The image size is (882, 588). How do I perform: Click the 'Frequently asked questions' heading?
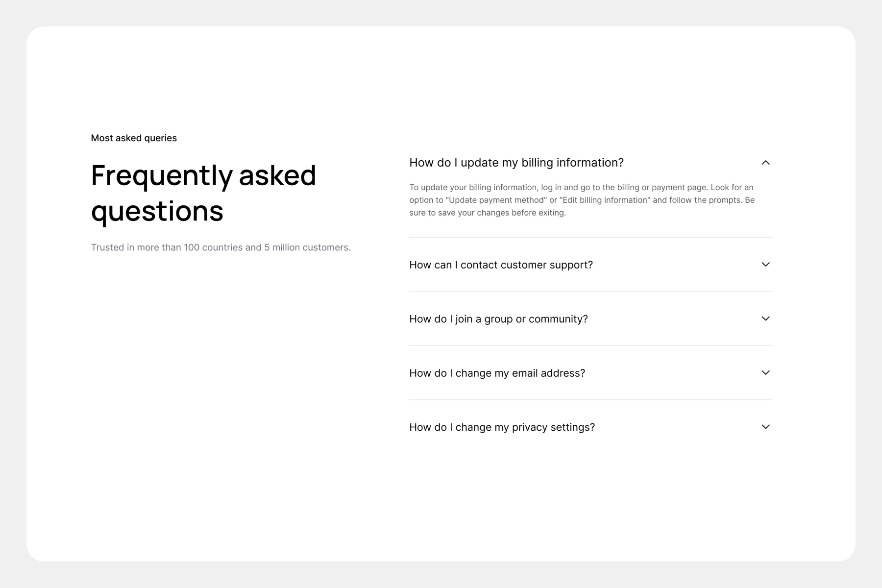(x=204, y=193)
